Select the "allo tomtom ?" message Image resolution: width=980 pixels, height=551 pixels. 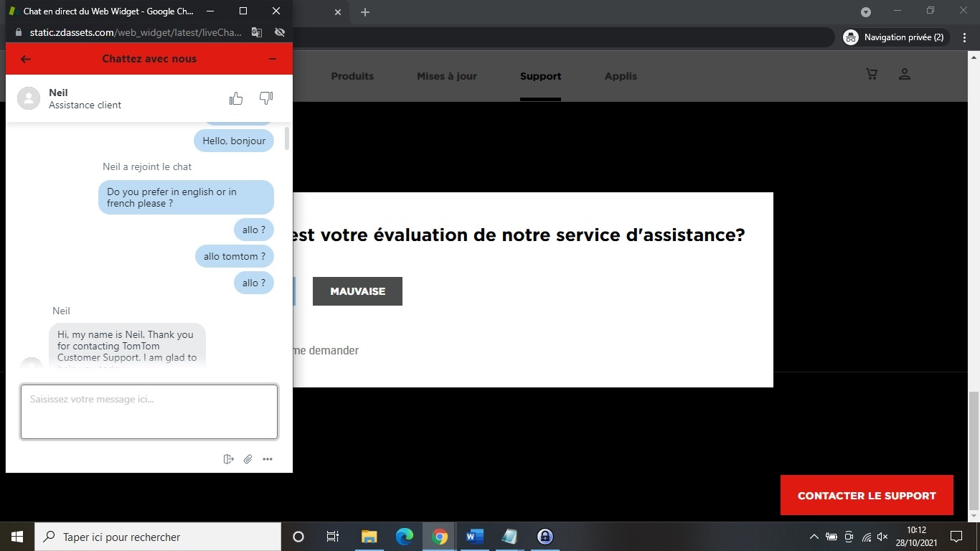pos(235,256)
